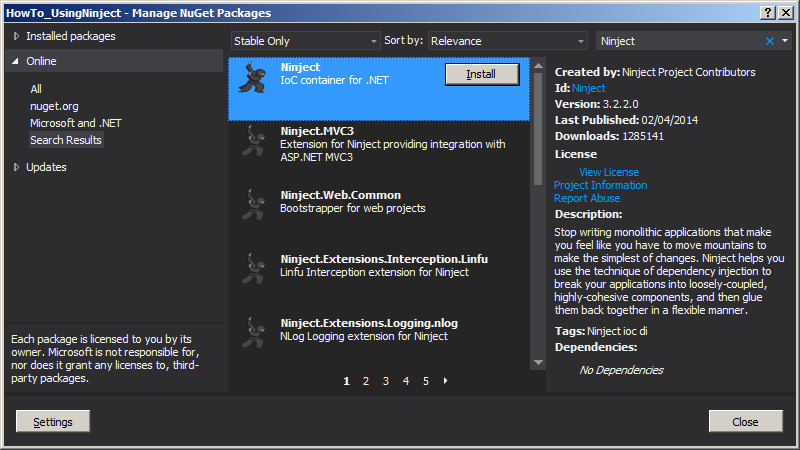Click the Ninject search input field
Viewport: 800px width, 450px height.
680,41
